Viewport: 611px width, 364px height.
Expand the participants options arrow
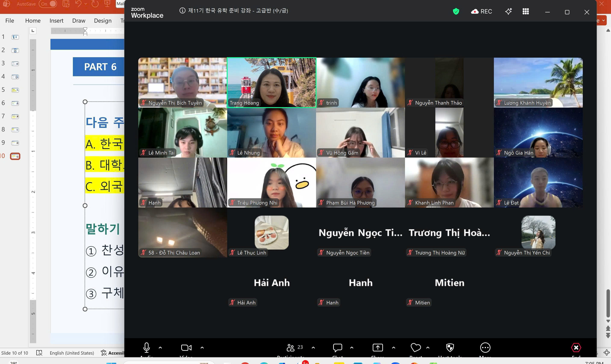[313, 347]
